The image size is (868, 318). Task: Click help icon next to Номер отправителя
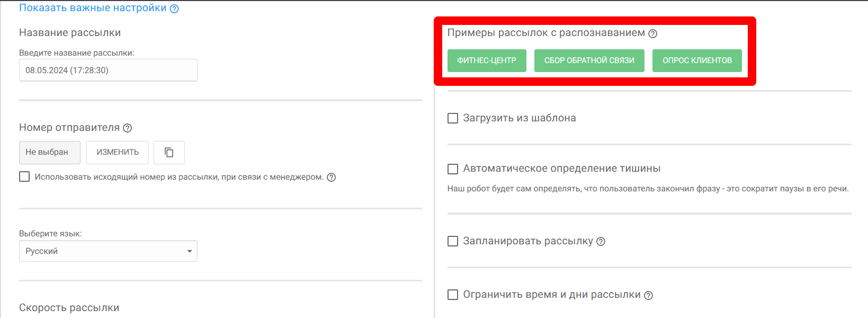tap(128, 128)
